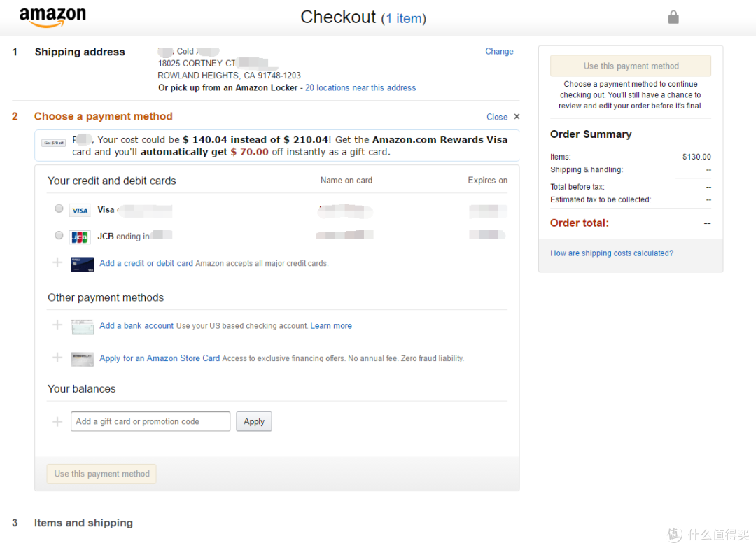Click the Get $70 off badge icon
The width and height of the screenshot is (756, 550).
[x=53, y=143]
